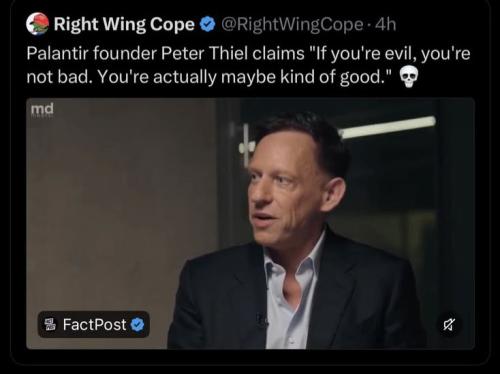Click the md watermark on the video
The height and width of the screenshot is (374, 500).
pyautogui.click(x=42, y=110)
